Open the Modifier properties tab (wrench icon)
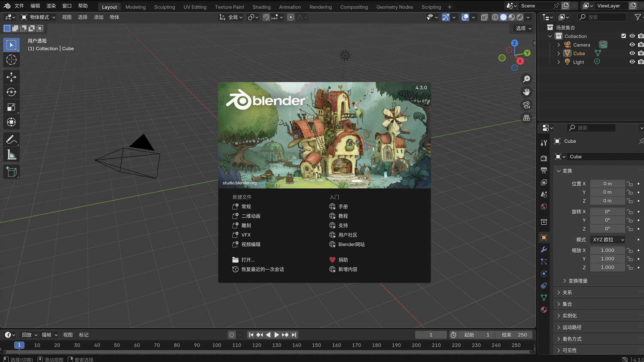The height and width of the screenshot is (362, 644). coord(544,250)
